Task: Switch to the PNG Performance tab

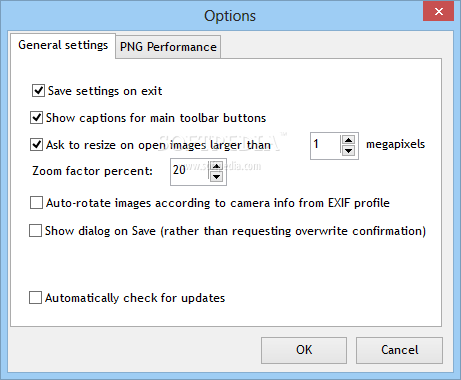Action: coord(168,47)
